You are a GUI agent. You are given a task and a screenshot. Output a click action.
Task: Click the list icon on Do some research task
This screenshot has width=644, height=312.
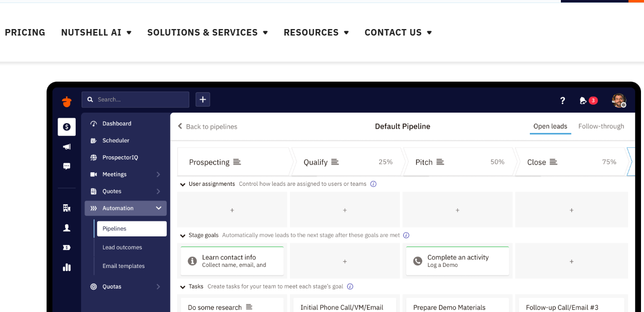point(249,307)
